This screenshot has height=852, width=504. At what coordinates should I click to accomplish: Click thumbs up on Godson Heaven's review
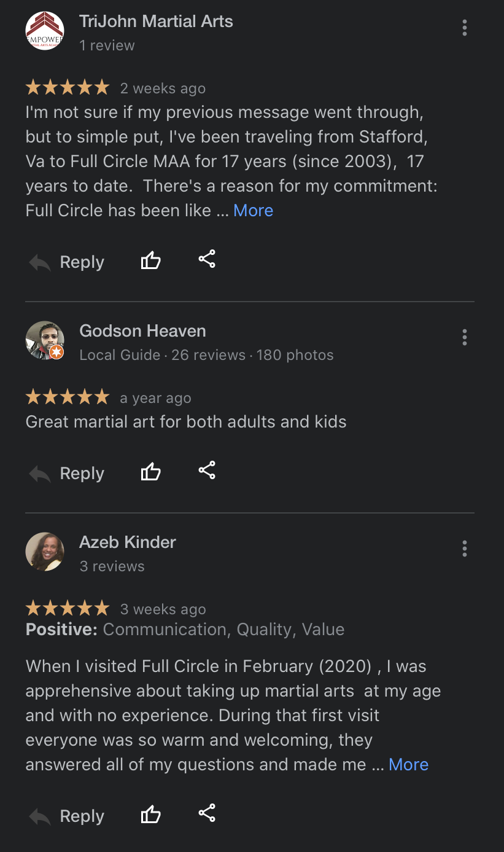[150, 472]
